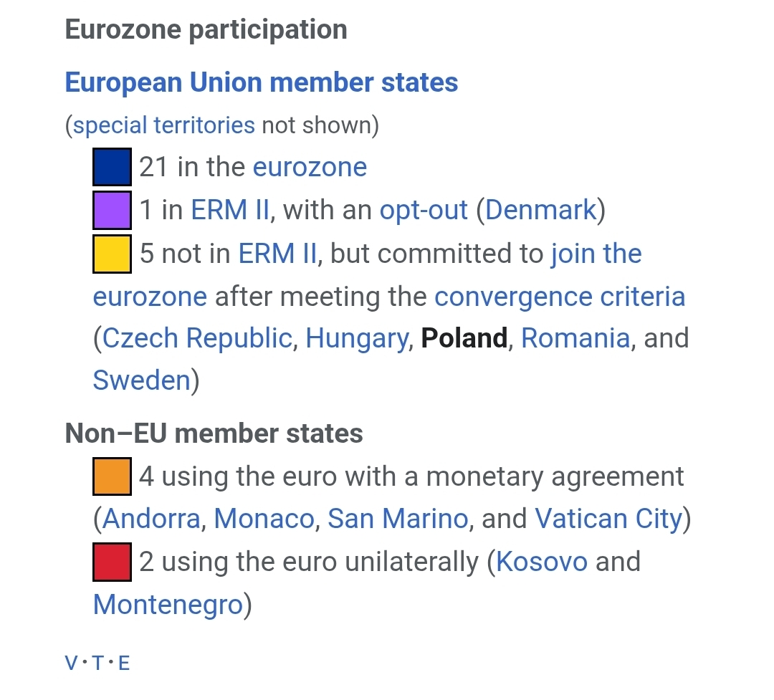Visit the Denmark article link
This screenshot has width=774, height=700.
point(541,210)
